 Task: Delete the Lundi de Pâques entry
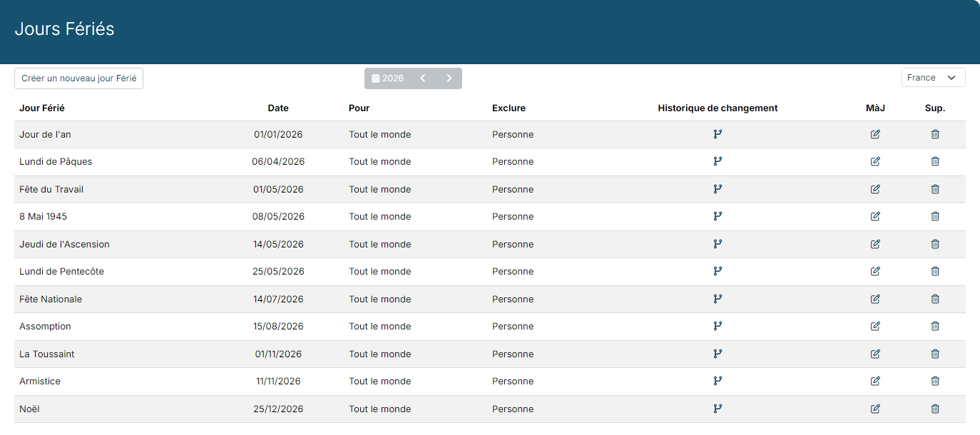click(935, 161)
